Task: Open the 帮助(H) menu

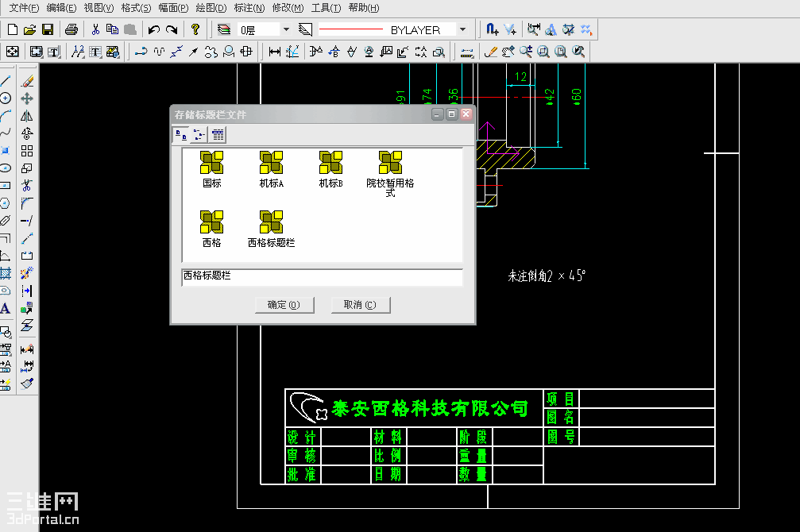Action: point(364,8)
